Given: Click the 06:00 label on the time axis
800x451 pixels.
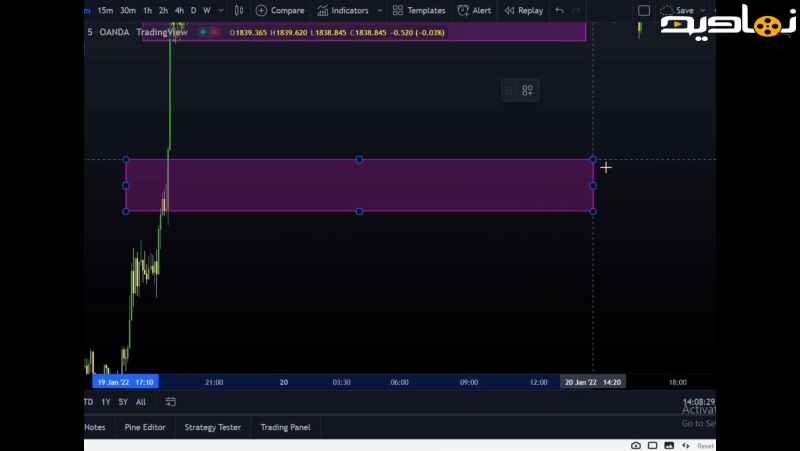Looking at the screenshot, I should pyautogui.click(x=399, y=382).
